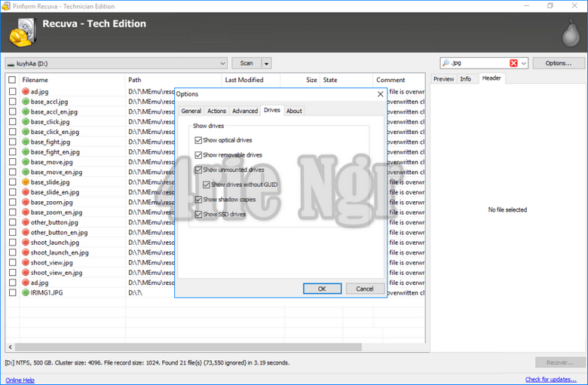Click red status dot for shoot_launch.jpg
The width and height of the screenshot is (588, 385).
(x=26, y=242)
